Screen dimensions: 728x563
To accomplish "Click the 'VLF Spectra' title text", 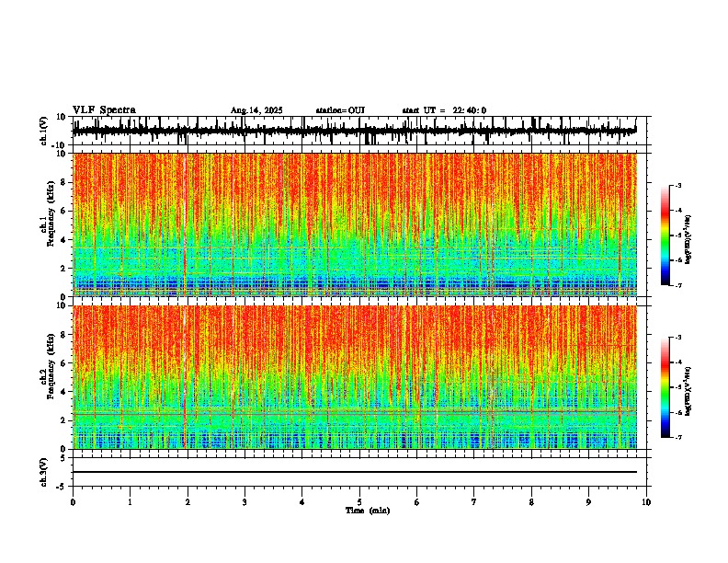I will (x=104, y=110).
